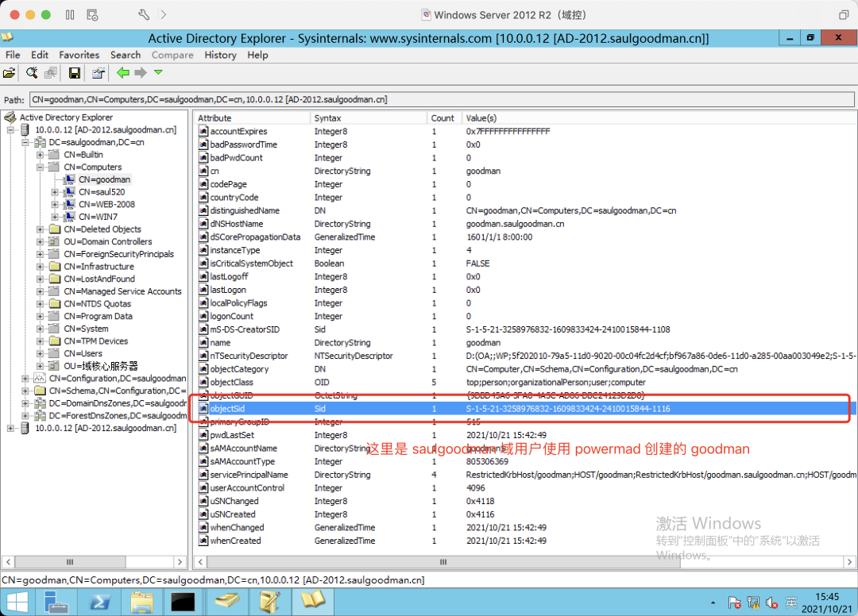Viewport: 858px width, 616px height.
Task: Select CN=System in the tree
Action: coord(86,329)
